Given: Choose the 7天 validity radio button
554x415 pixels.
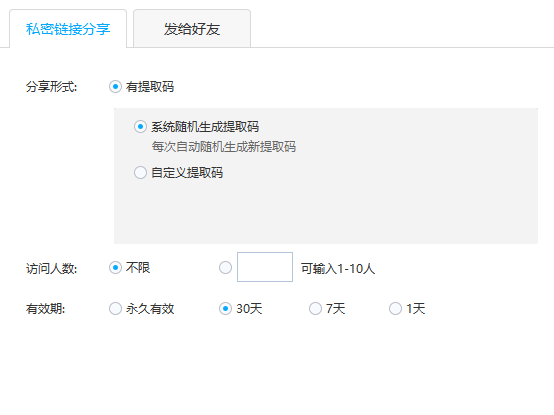Looking at the screenshot, I should pyautogui.click(x=315, y=308).
